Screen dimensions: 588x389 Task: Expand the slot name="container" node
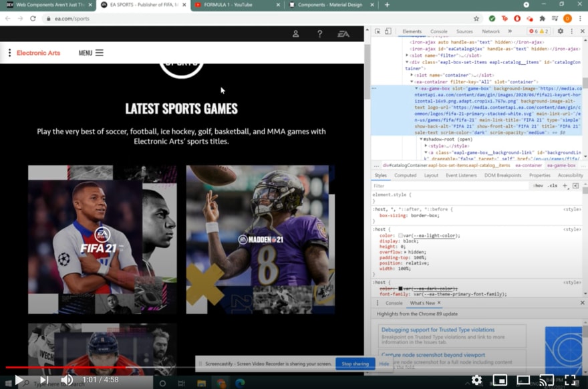click(412, 75)
